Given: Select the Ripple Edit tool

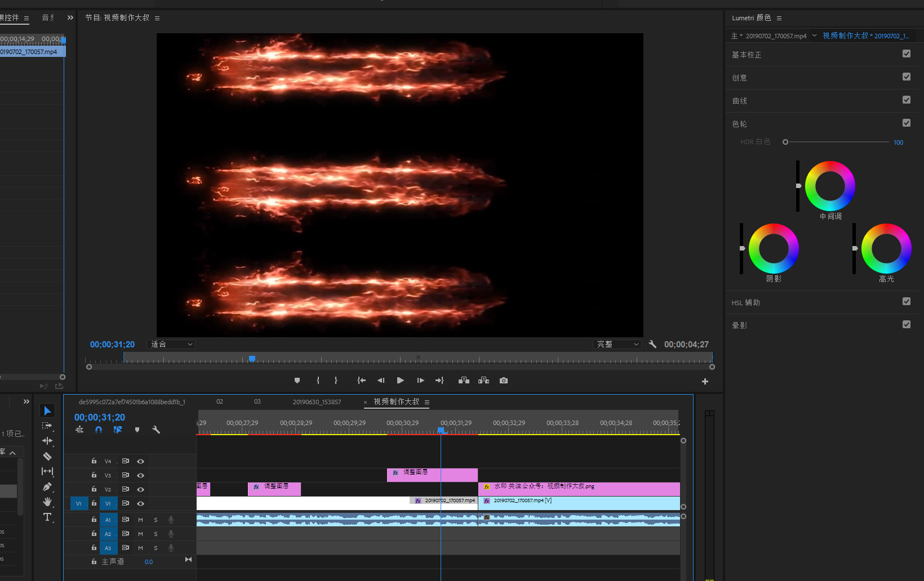Looking at the screenshot, I should (47, 441).
